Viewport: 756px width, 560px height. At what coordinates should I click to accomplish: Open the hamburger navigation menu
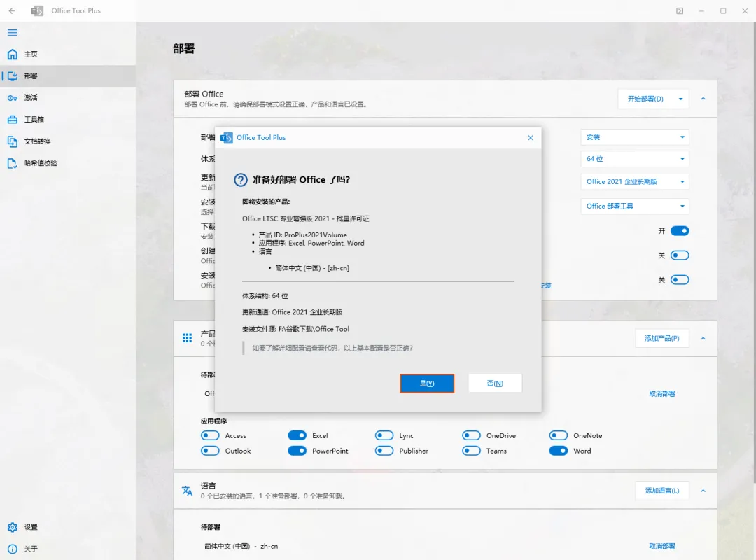pyautogui.click(x=13, y=33)
